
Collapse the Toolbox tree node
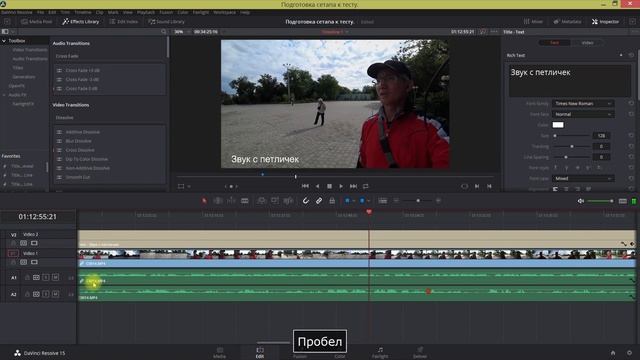(4, 41)
